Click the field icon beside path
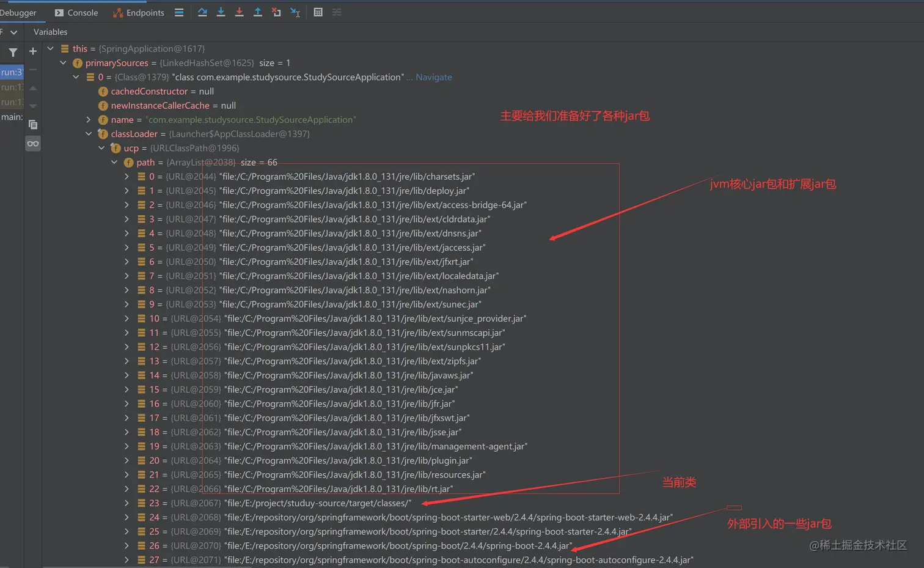 point(128,162)
